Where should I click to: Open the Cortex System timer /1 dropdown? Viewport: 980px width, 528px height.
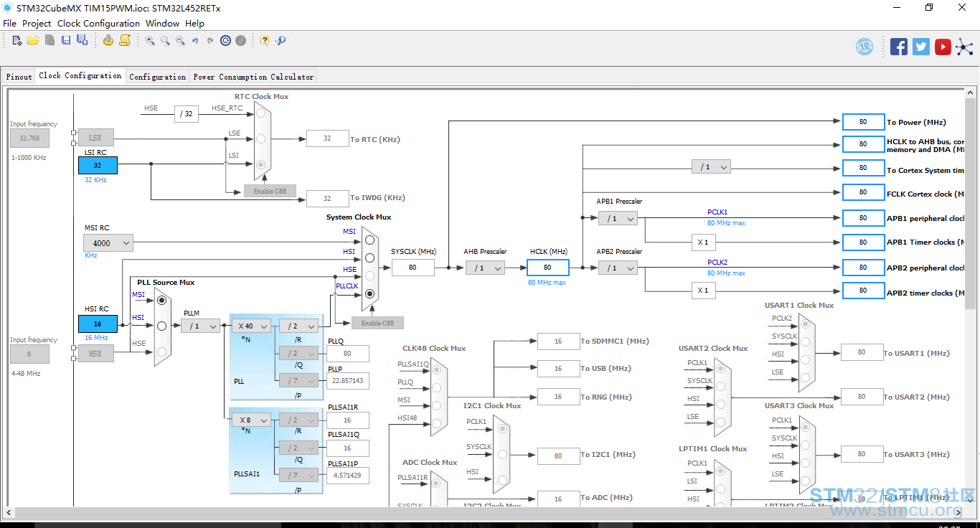(x=711, y=167)
